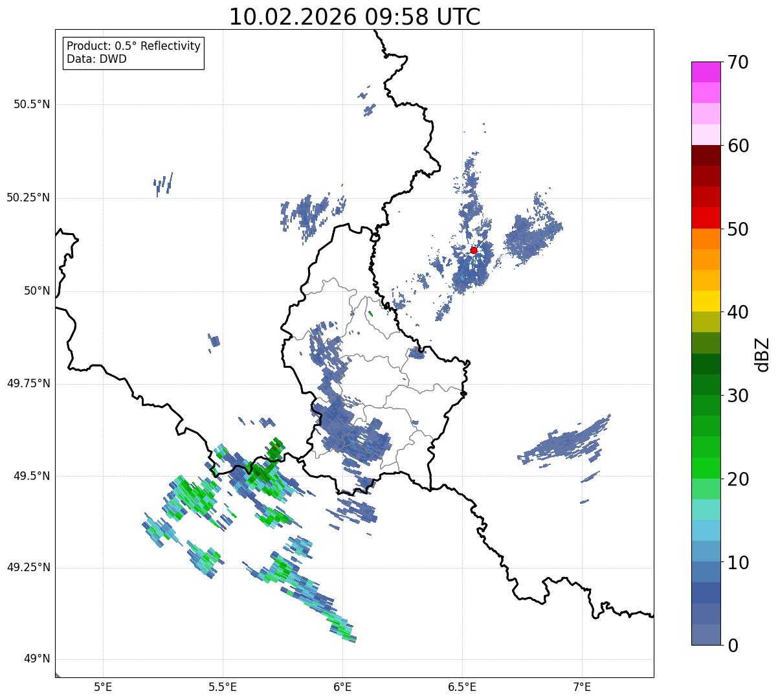Click the 70 label on the colorbar
The height and width of the screenshot is (700, 778).
(x=737, y=62)
